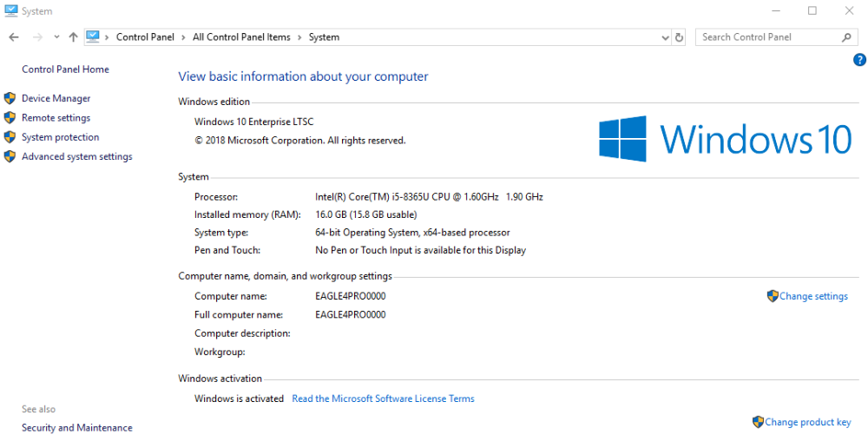
Task: Click Windows 10 Enterprise LTSC text
Action: [x=254, y=122]
